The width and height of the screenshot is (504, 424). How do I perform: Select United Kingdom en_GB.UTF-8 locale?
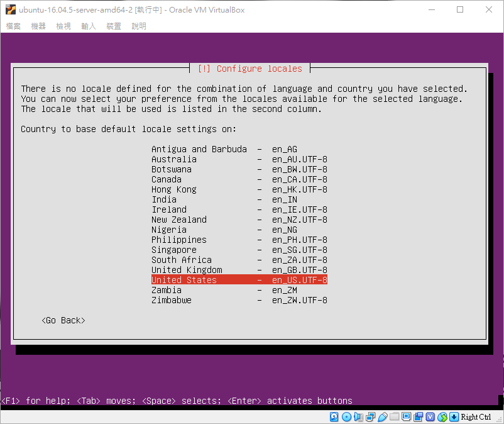[239, 270]
